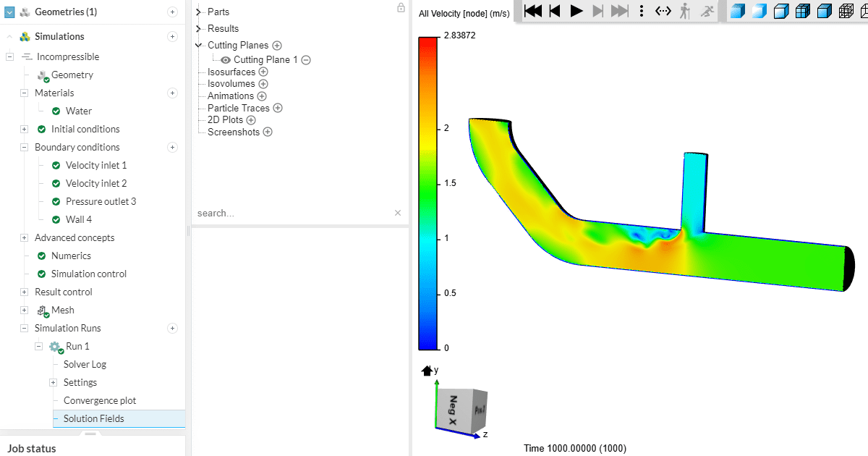Clear the filter search with X
This screenshot has width=868, height=456.
pyautogui.click(x=397, y=213)
